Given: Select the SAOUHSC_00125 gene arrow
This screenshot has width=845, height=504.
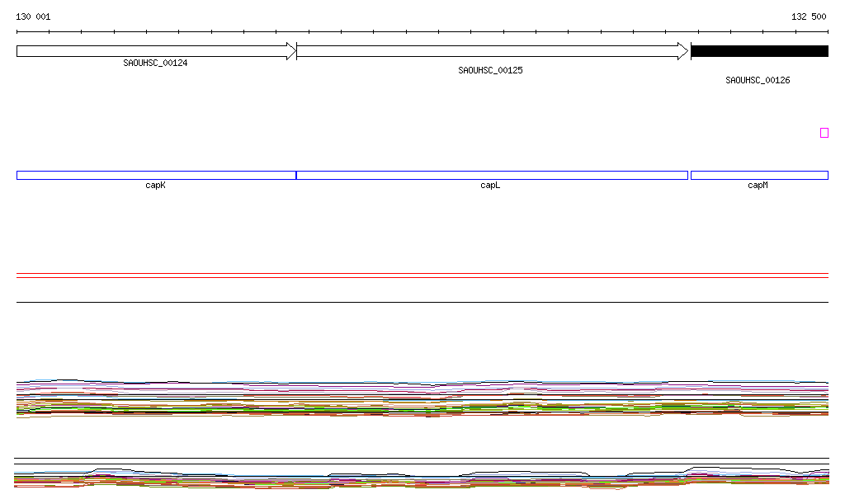Looking at the screenshot, I should 492,51.
